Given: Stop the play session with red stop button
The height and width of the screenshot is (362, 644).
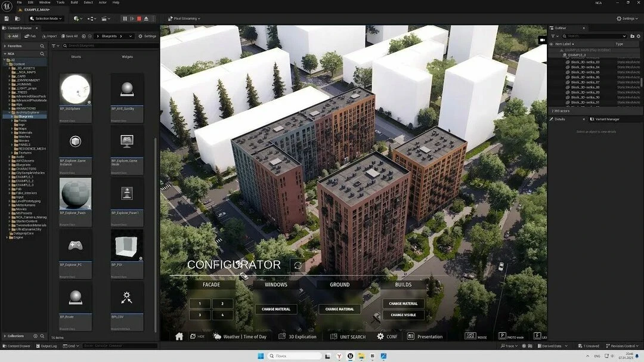Looking at the screenshot, I should click(139, 18).
